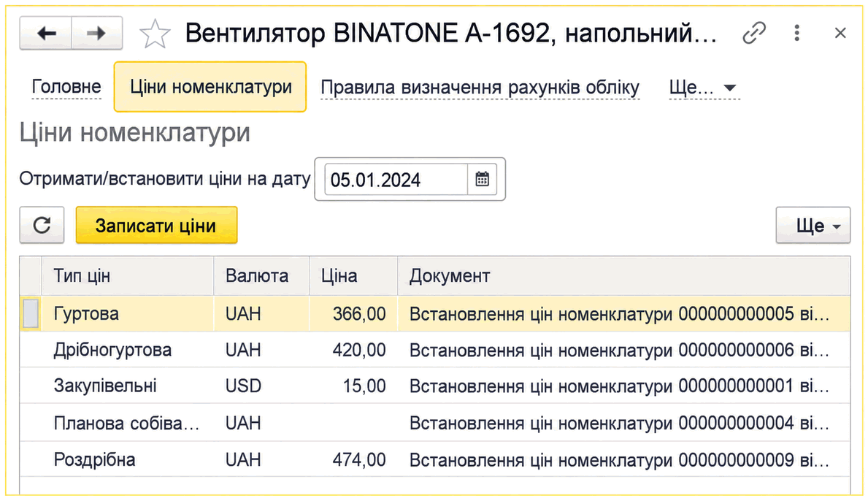The width and height of the screenshot is (868, 501).
Task: Select the Ціни номенклатури tab
Action: [x=210, y=87]
